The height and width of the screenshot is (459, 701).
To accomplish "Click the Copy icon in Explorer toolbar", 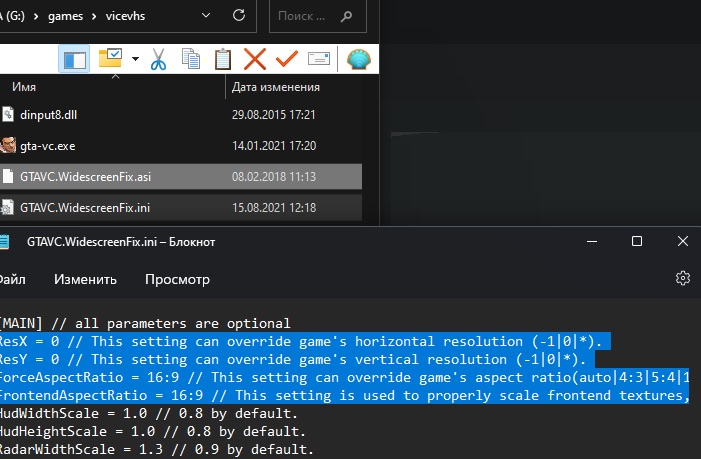I will coord(190,60).
